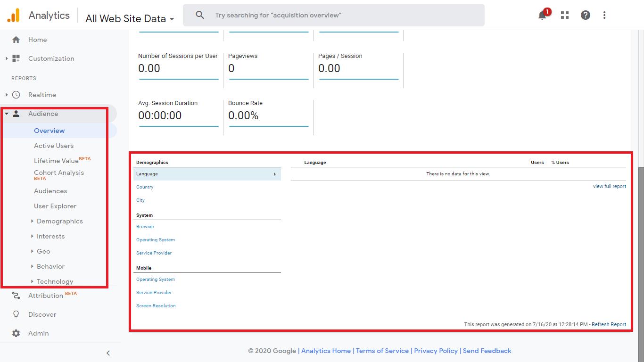The image size is (644, 362).
Task: Click the Home house icon in sidebar
Action: (x=16, y=40)
